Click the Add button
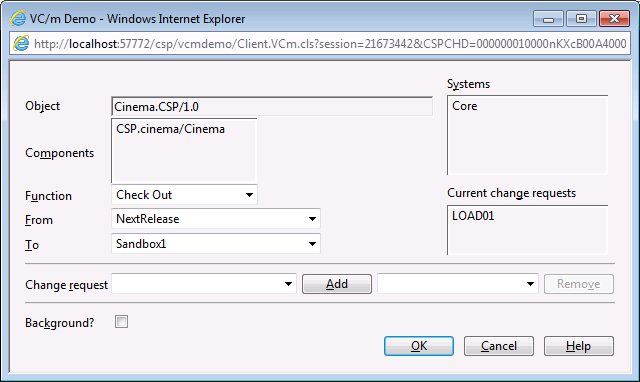 (x=337, y=284)
